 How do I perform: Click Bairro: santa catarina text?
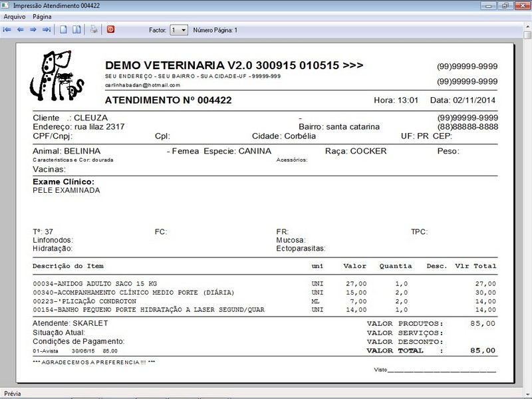[339, 126]
